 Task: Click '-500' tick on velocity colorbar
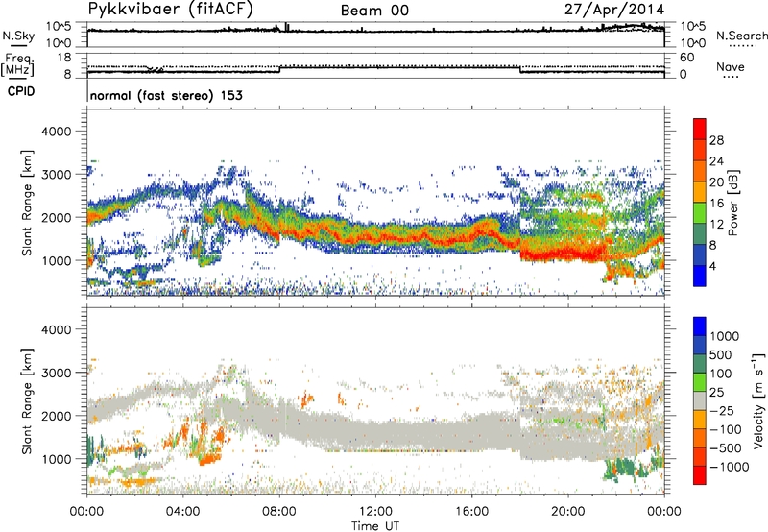(x=726, y=447)
